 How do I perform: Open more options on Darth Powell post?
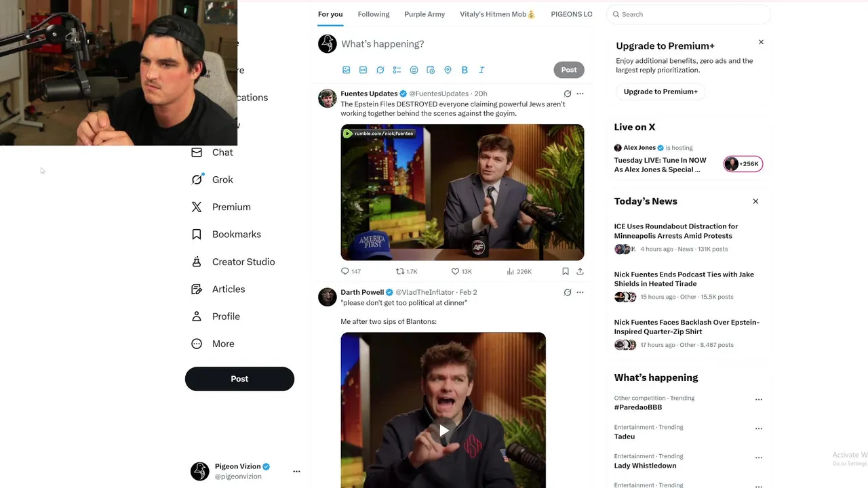coord(580,292)
